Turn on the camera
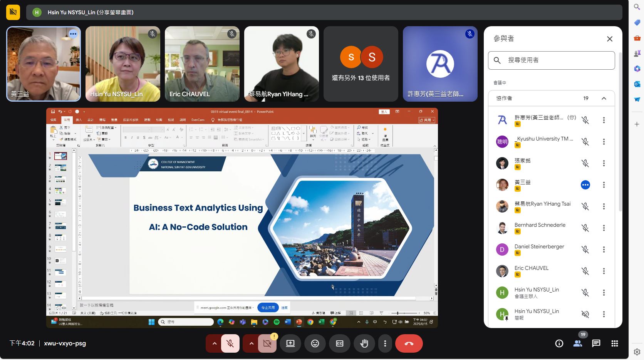The width and height of the screenshot is (644, 360). pos(267,343)
